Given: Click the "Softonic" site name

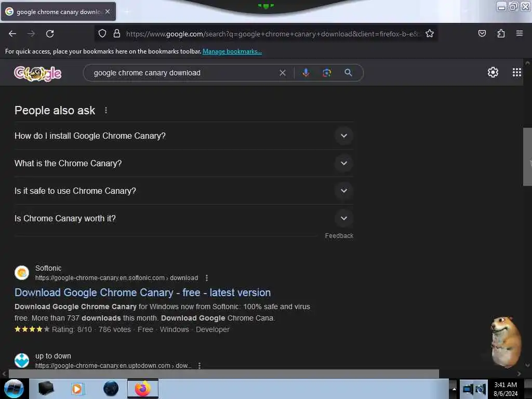Looking at the screenshot, I should click(48, 268).
